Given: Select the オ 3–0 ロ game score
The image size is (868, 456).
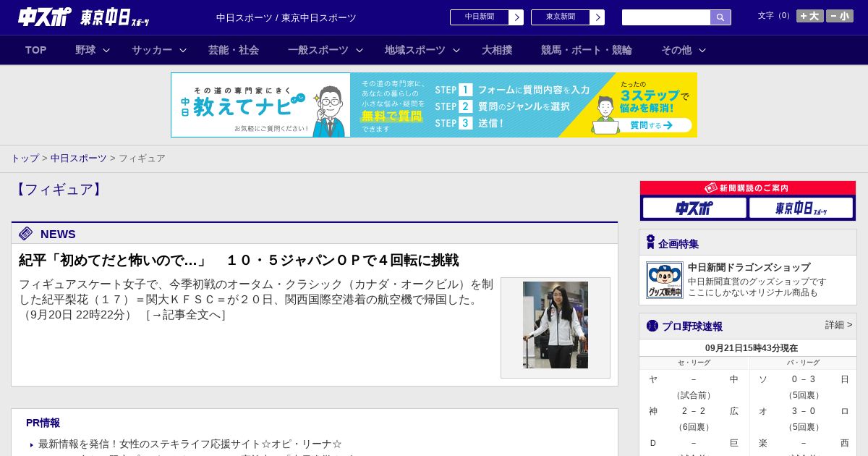Looking at the screenshot, I should point(803,411).
